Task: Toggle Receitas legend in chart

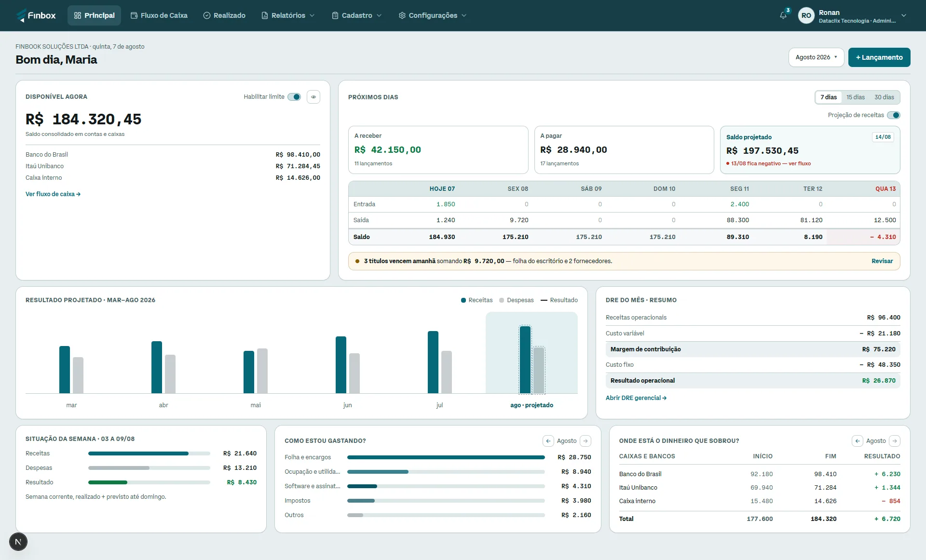Action: point(477,300)
